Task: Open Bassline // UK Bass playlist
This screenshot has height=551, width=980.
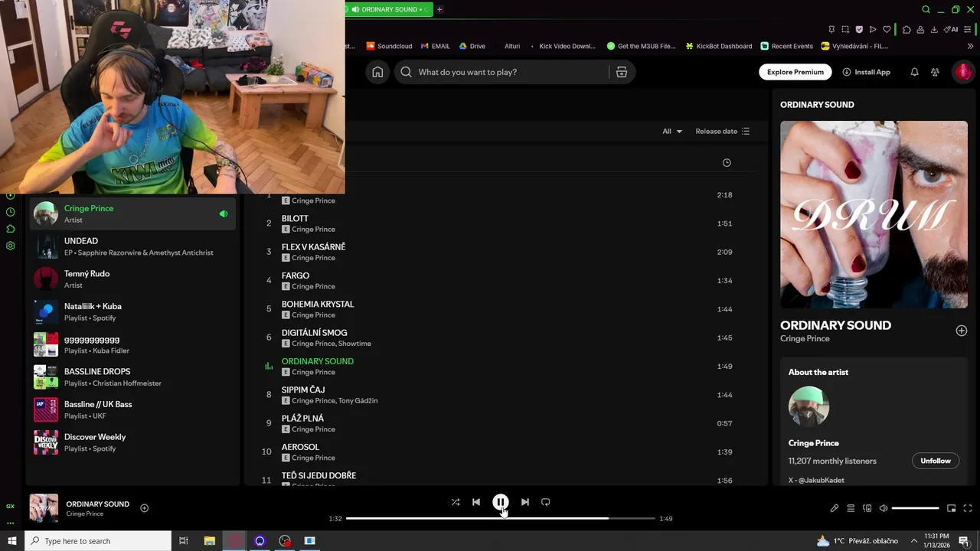Action: click(x=132, y=409)
